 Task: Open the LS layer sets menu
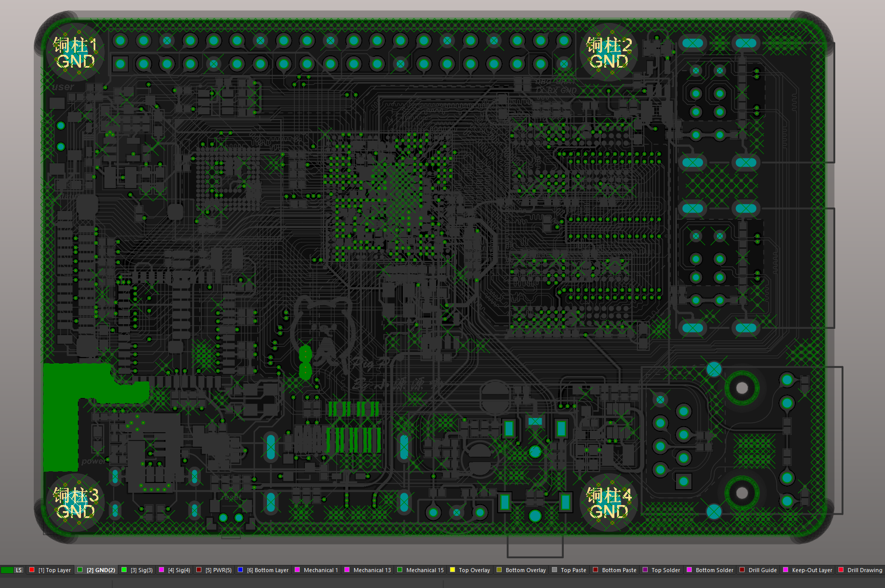click(x=19, y=570)
